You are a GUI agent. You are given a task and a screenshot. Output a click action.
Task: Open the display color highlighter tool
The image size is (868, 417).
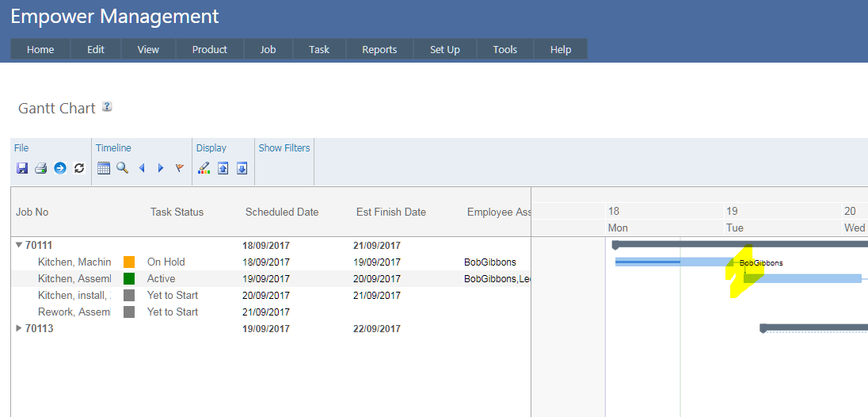pyautogui.click(x=204, y=168)
